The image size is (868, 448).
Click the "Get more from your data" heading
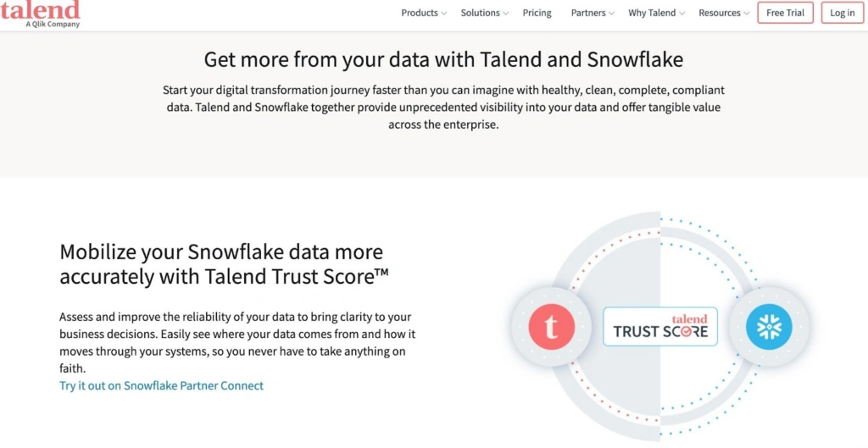click(443, 60)
